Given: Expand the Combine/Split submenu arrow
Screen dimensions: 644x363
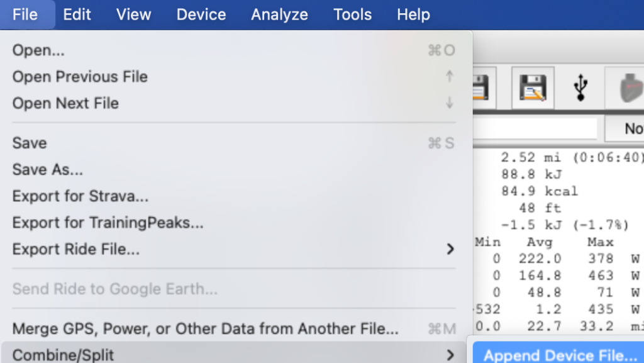Looking at the screenshot, I should click(450, 355).
